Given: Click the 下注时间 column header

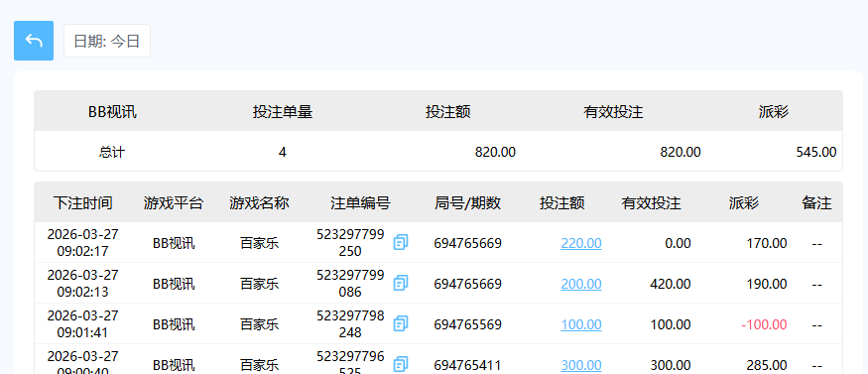Looking at the screenshot, I should pyautogui.click(x=83, y=203).
